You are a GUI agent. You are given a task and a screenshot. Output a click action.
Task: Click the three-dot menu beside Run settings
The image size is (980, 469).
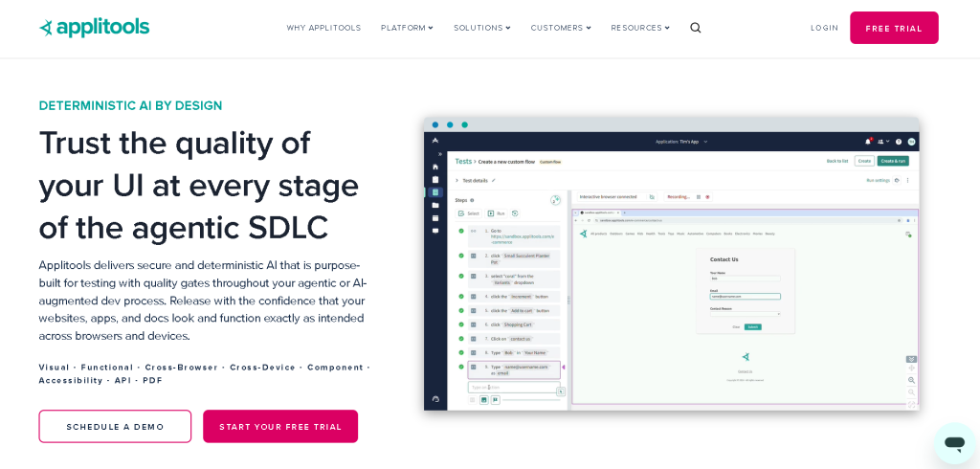click(908, 180)
